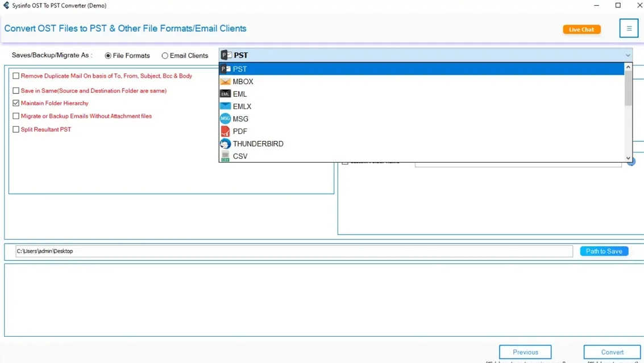Click the CSV file icon
Screen dimensions: 644x363
pyautogui.click(x=226, y=156)
